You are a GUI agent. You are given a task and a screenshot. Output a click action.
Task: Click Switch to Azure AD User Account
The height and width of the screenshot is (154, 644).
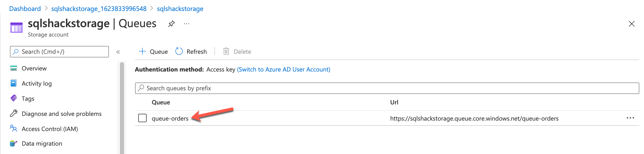click(x=284, y=69)
